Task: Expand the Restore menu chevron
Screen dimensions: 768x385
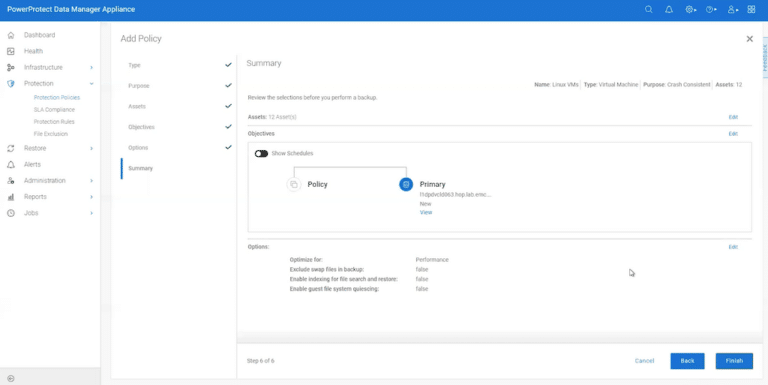Action: tap(92, 148)
